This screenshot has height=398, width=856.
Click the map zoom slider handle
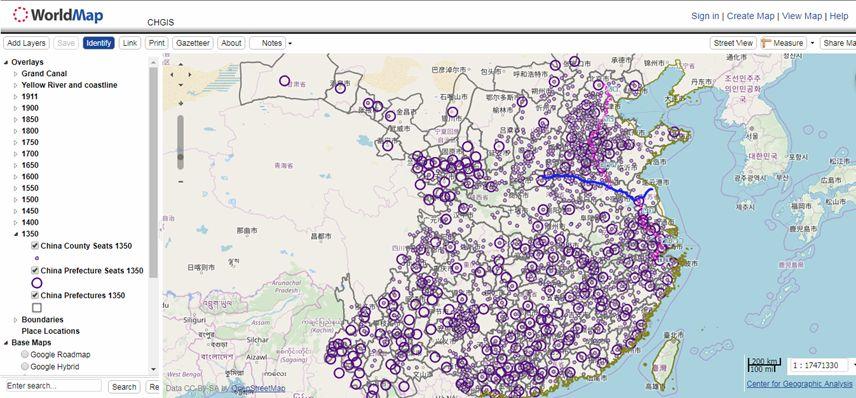pyautogui.click(x=181, y=157)
